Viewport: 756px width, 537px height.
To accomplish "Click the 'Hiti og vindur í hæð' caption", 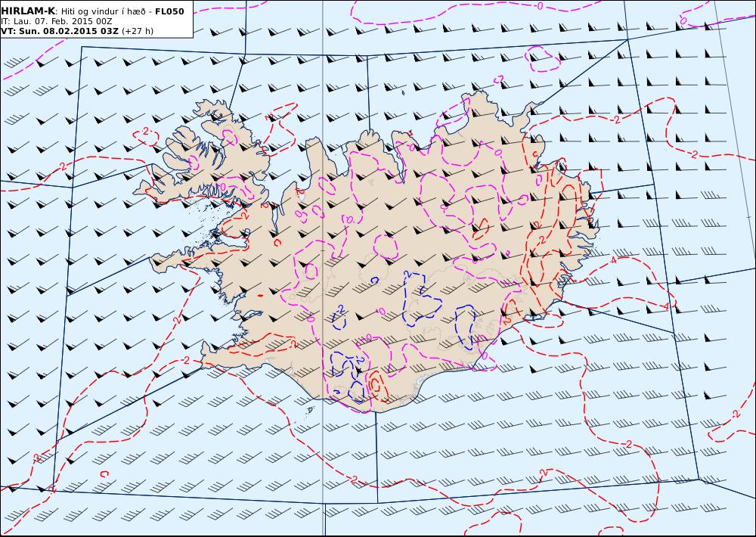I will coord(103,11).
